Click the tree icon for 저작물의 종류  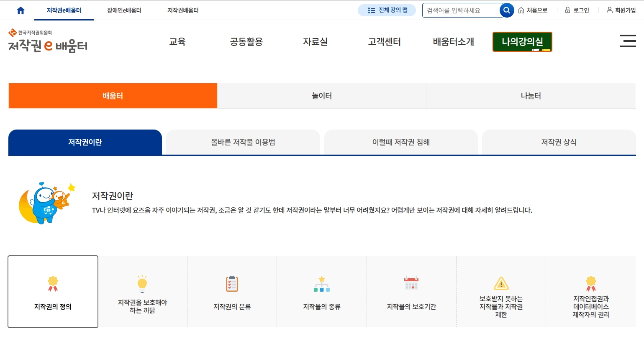point(321,283)
